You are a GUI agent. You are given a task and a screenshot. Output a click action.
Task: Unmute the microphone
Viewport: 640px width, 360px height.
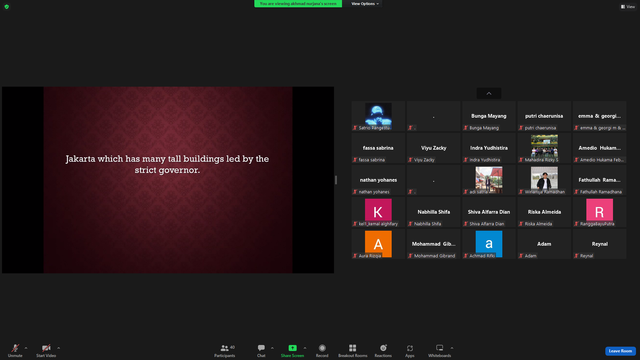pyautogui.click(x=15, y=350)
